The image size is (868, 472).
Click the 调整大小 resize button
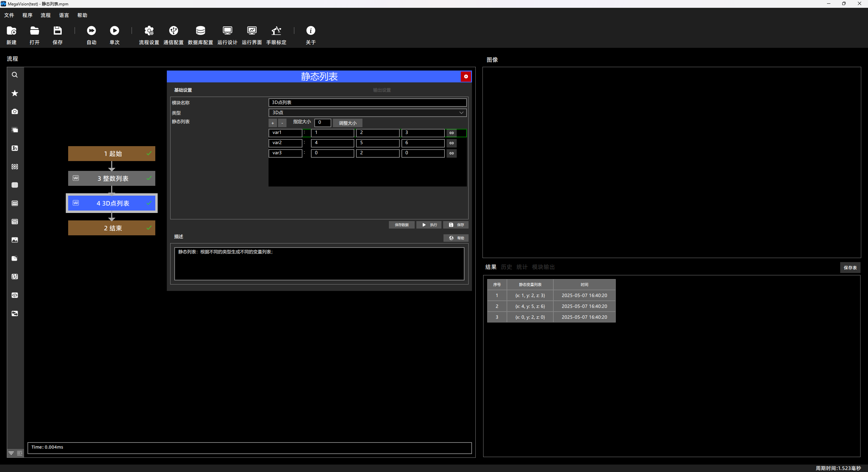click(x=348, y=123)
